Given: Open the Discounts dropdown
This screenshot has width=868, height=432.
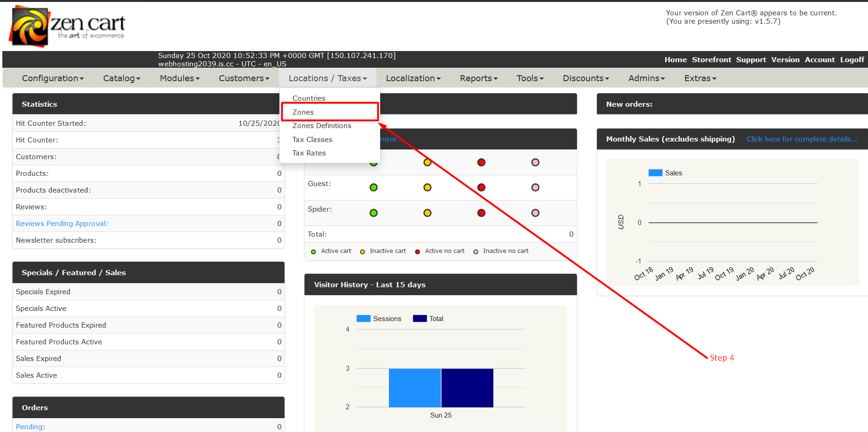Looking at the screenshot, I should [586, 78].
